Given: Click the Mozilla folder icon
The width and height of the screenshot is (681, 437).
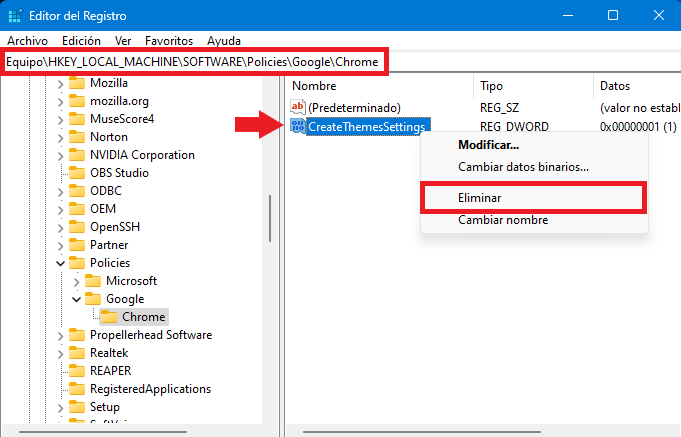Looking at the screenshot, I should pyautogui.click(x=77, y=83).
